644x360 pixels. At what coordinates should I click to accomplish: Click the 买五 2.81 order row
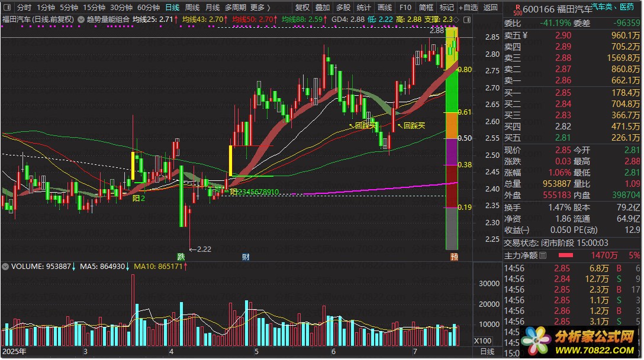pyautogui.click(x=572, y=138)
